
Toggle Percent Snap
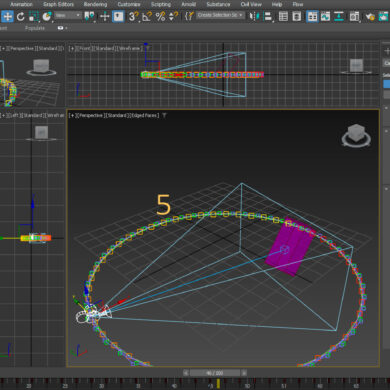[x=160, y=16]
